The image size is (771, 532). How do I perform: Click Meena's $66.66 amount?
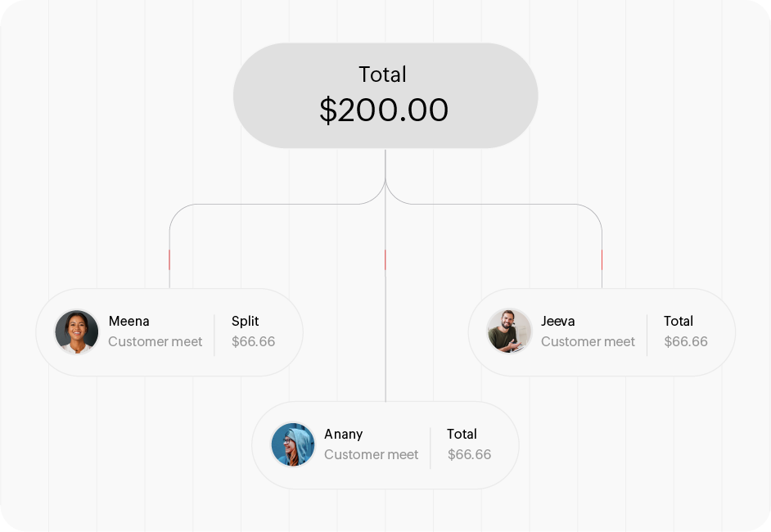[253, 341]
